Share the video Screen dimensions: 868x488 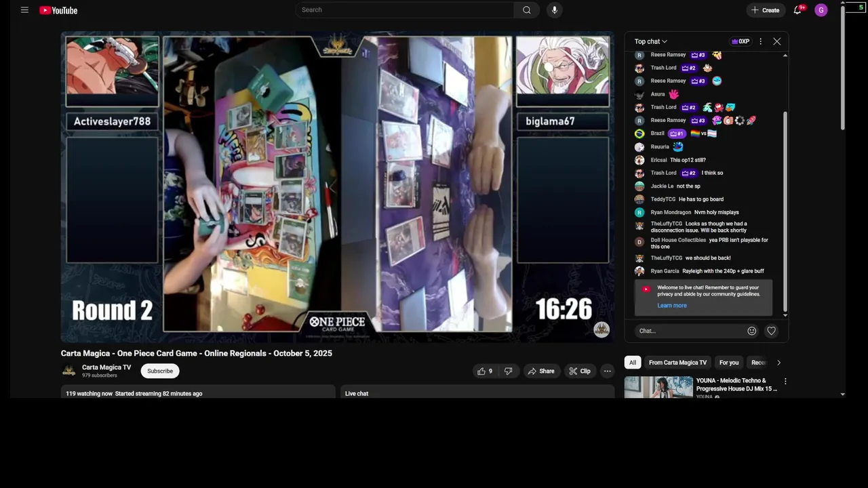click(x=541, y=371)
